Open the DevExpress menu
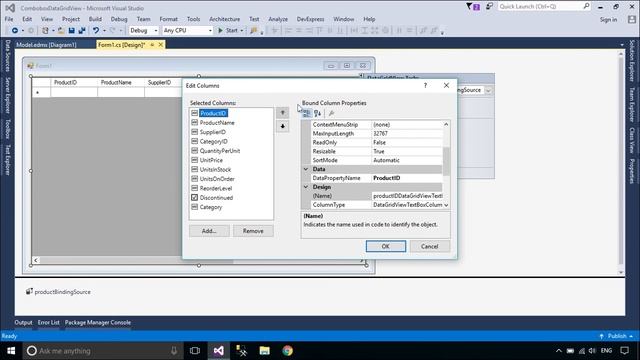640x360 pixels. pyautogui.click(x=310, y=19)
